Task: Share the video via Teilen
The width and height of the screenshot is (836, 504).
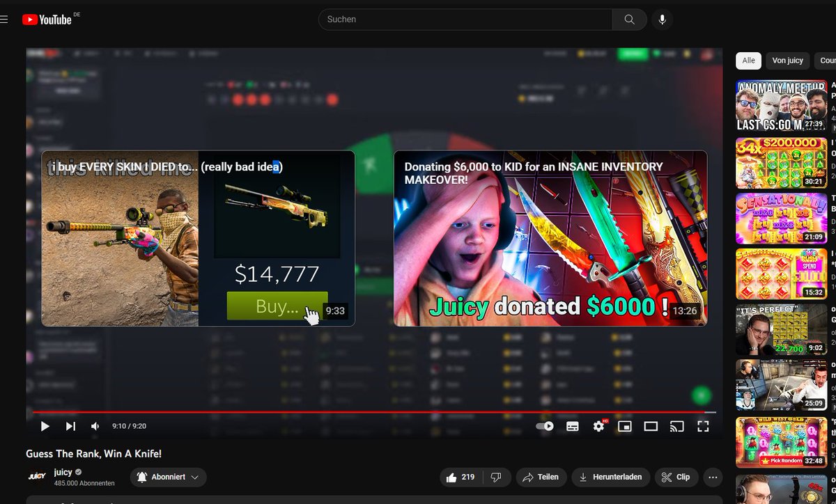Action: tap(541, 477)
